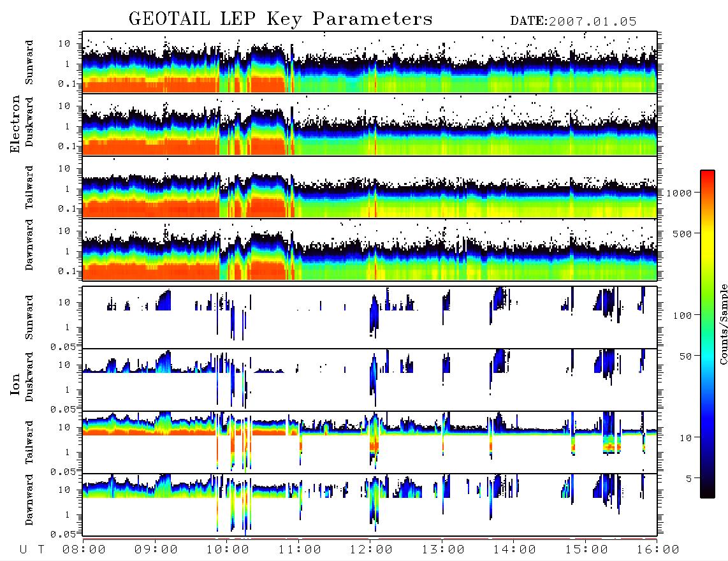Screen dimensions: 728x561
Task: Select the 12:00 time axis label
Action: click(371, 550)
